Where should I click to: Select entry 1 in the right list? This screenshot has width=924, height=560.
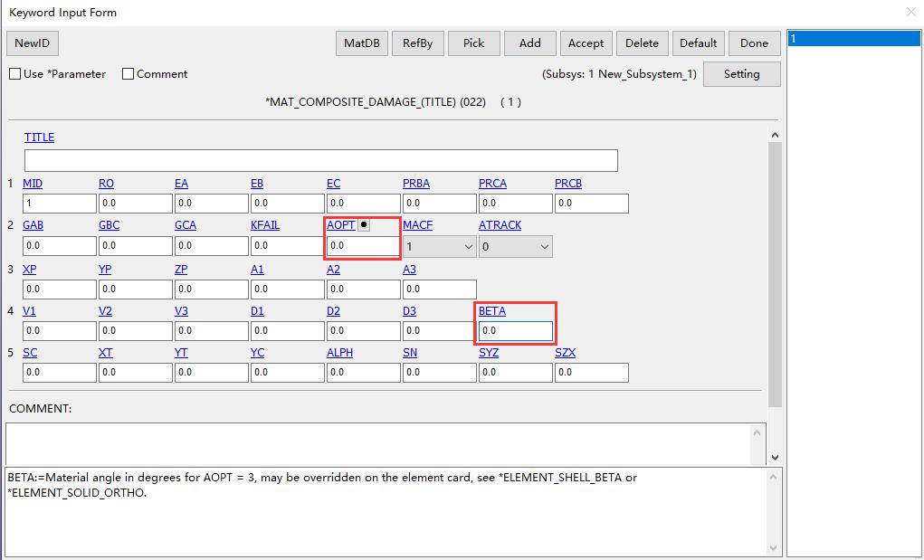click(853, 39)
